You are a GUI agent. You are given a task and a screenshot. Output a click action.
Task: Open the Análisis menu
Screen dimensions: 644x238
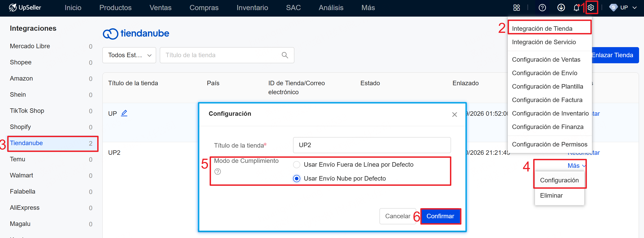click(331, 8)
